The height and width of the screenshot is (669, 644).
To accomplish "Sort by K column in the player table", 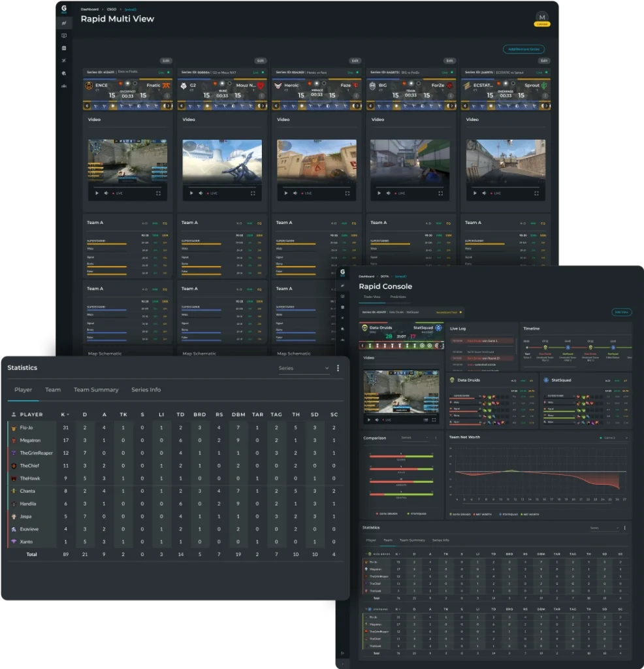I will click(64, 414).
